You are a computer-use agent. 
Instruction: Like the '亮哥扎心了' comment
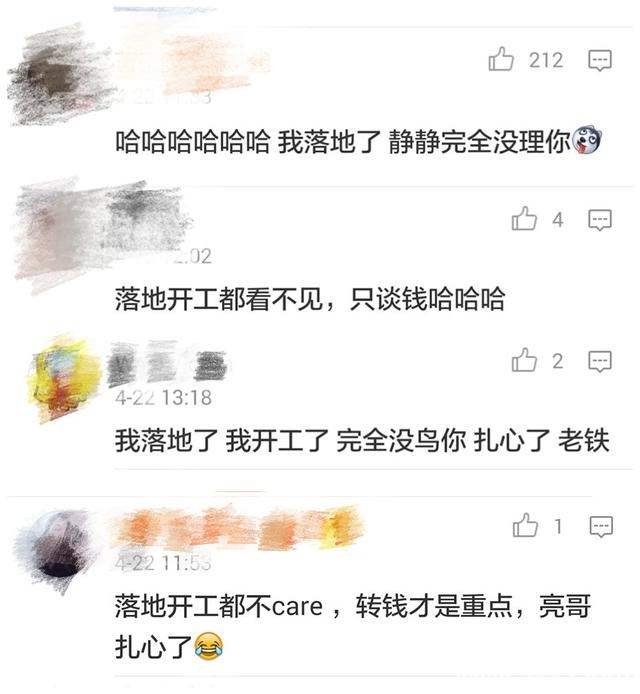(x=525, y=525)
